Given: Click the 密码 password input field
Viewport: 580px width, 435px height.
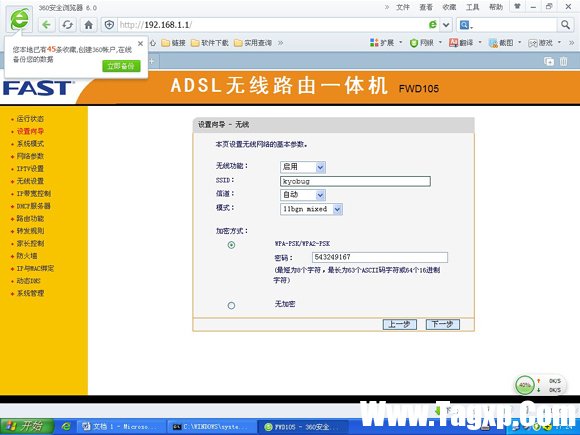Looking at the screenshot, I should click(380, 257).
